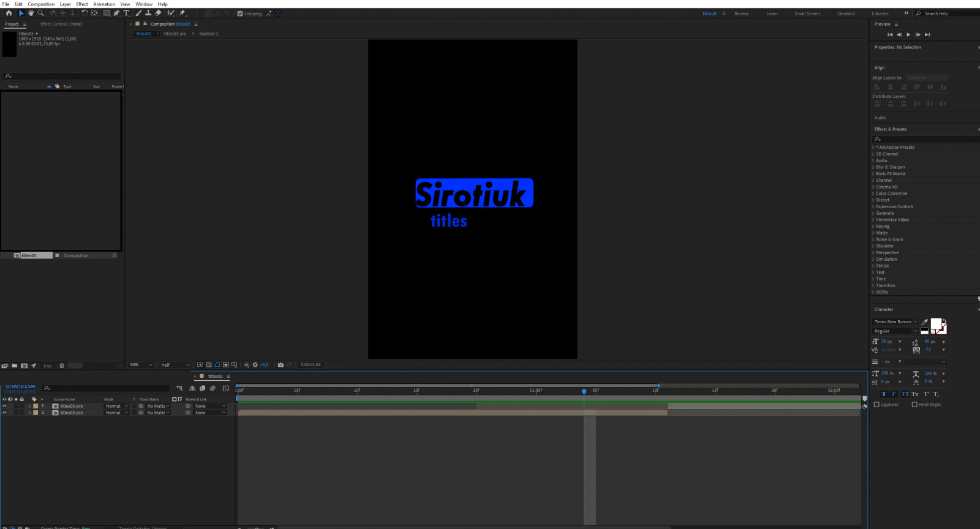Click the white fill color swatch

pos(936,323)
